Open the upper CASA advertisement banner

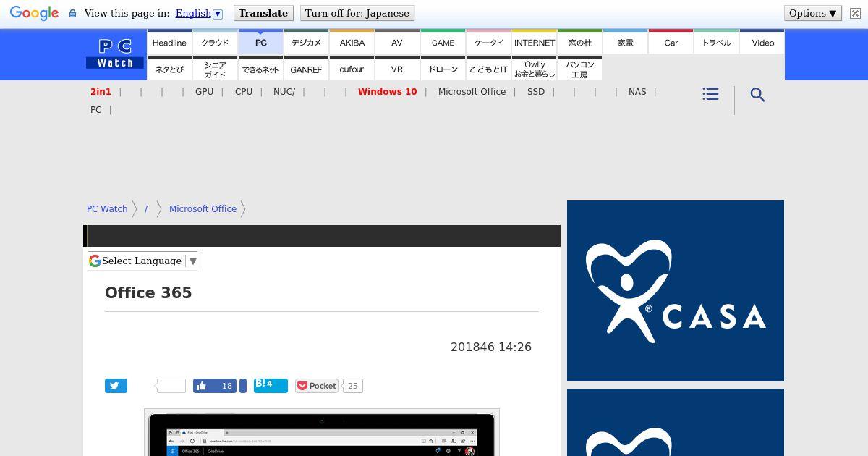pos(676,291)
